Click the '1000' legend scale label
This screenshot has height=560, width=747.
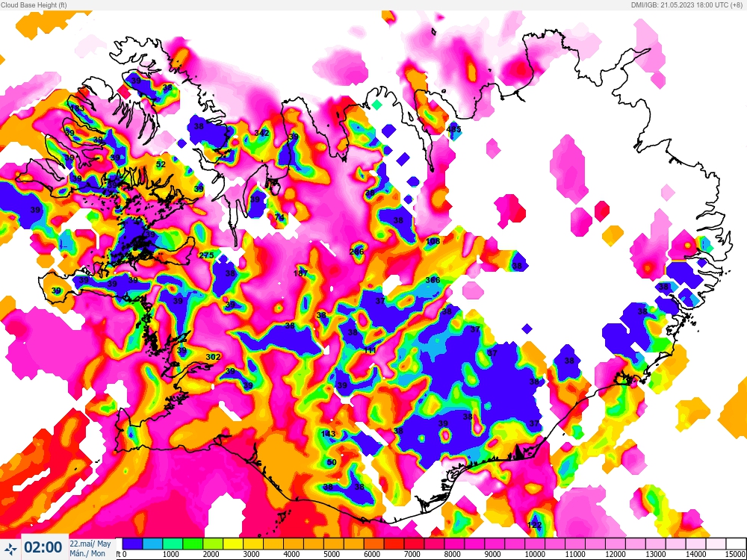[170, 554]
